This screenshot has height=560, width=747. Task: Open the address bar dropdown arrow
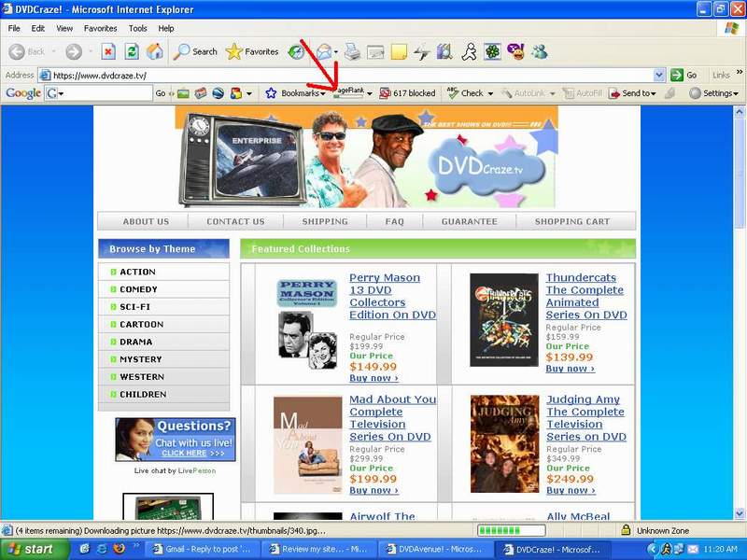pos(659,76)
